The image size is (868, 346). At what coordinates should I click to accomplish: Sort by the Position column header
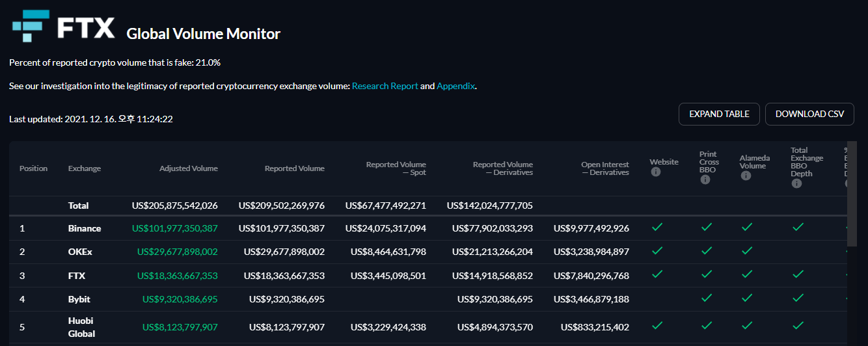tap(34, 168)
